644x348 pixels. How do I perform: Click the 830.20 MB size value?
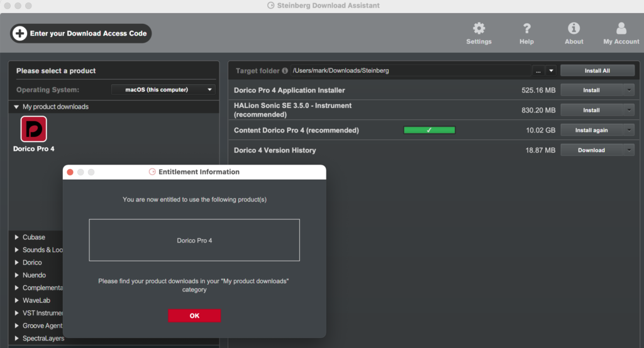pos(538,110)
